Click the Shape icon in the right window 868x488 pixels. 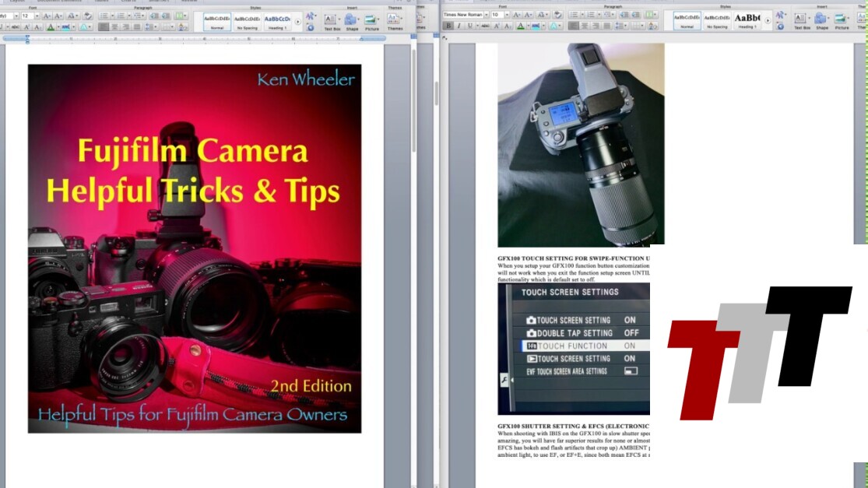[821, 19]
